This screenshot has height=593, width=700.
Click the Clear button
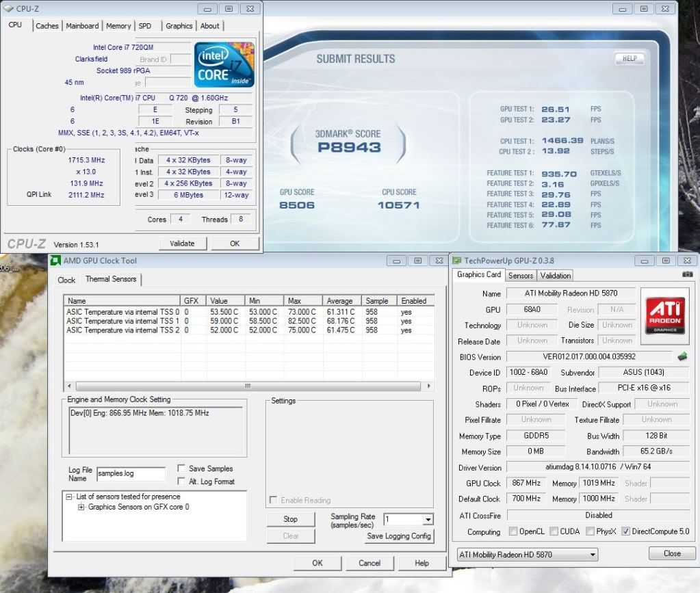tap(291, 536)
